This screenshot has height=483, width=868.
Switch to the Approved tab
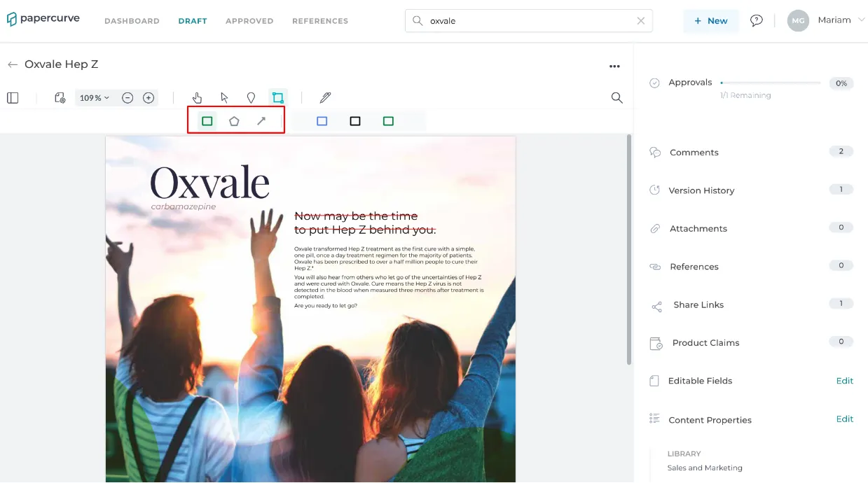click(x=249, y=21)
